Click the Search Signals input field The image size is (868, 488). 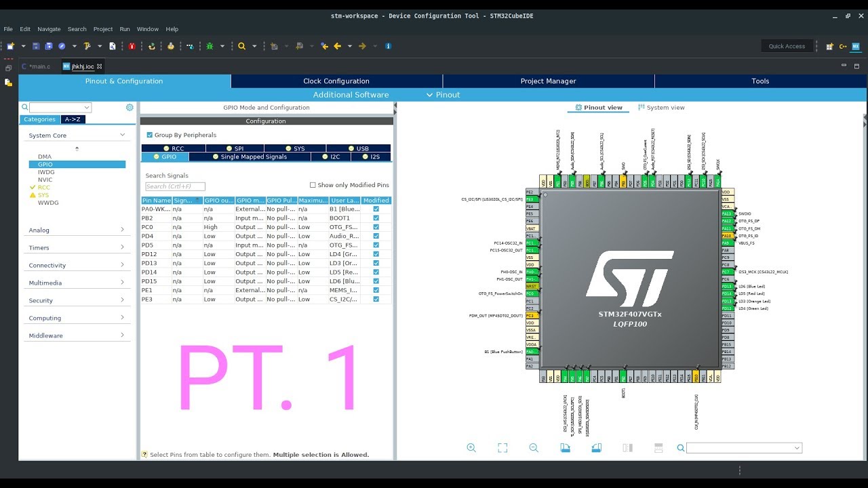pyautogui.click(x=175, y=186)
